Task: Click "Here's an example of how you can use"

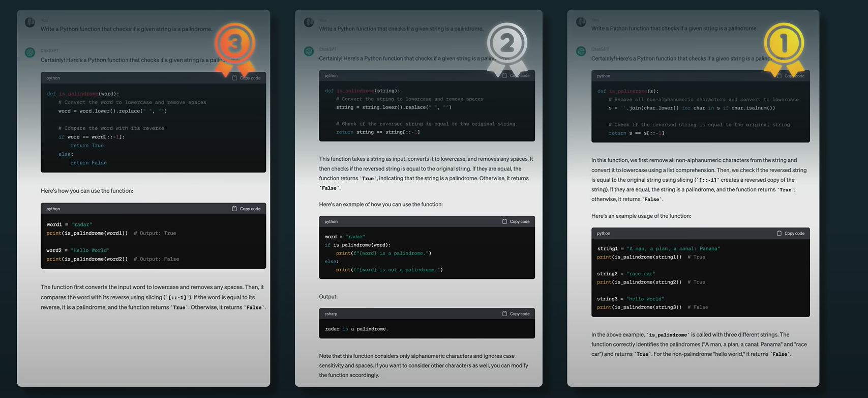Action: (381, 205)
